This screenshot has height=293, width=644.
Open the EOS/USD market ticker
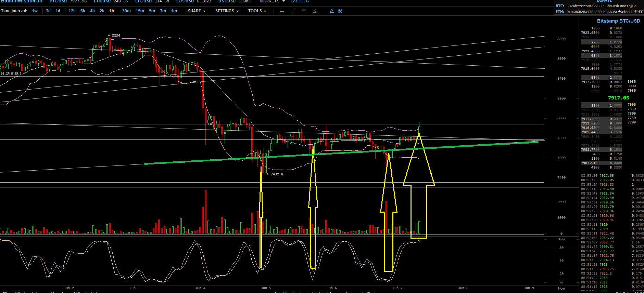click(194, 1)
